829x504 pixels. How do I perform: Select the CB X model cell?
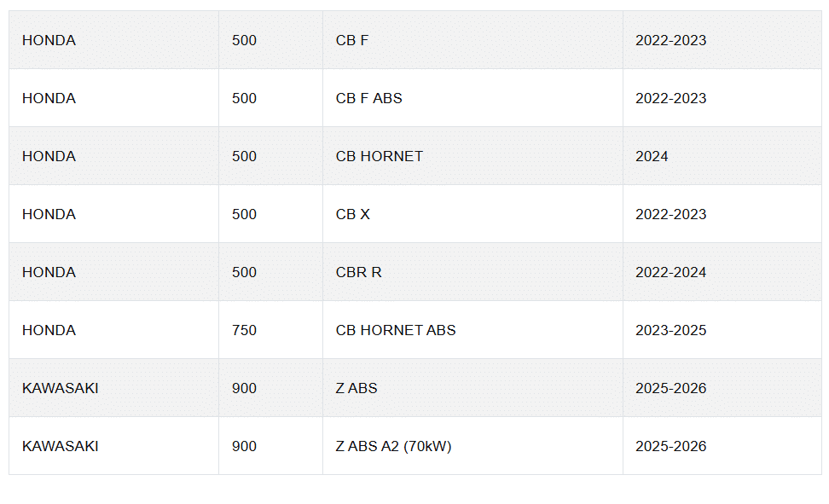[x=353, y=214]
